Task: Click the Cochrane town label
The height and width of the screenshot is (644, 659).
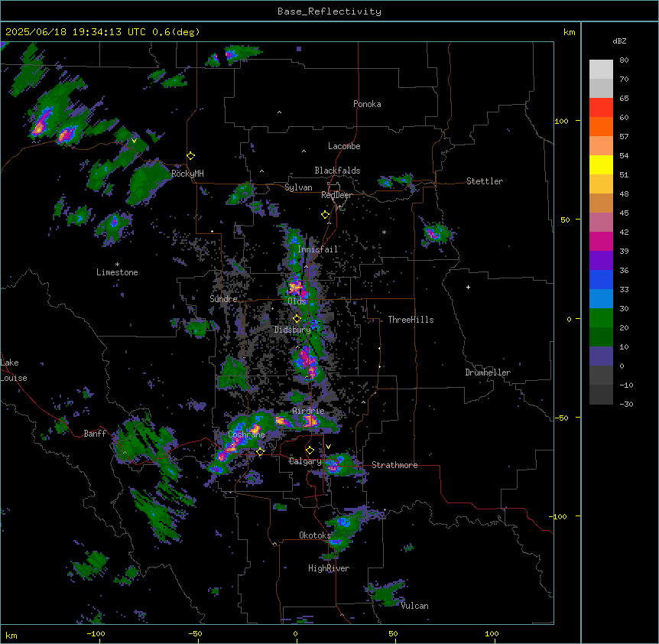Action: click(x=246, y=434)
